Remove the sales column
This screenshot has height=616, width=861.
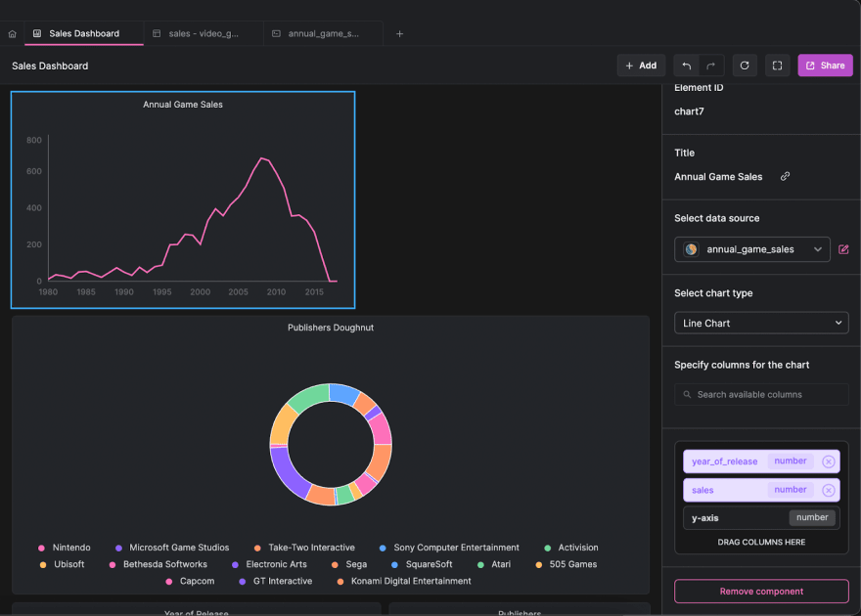[828, 490]
